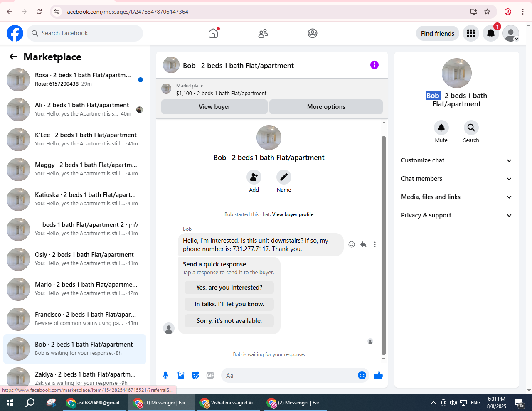The height and width of the screenshot is (411, 532).
Task: Send a thumbs up like
Action: (379, 376)
